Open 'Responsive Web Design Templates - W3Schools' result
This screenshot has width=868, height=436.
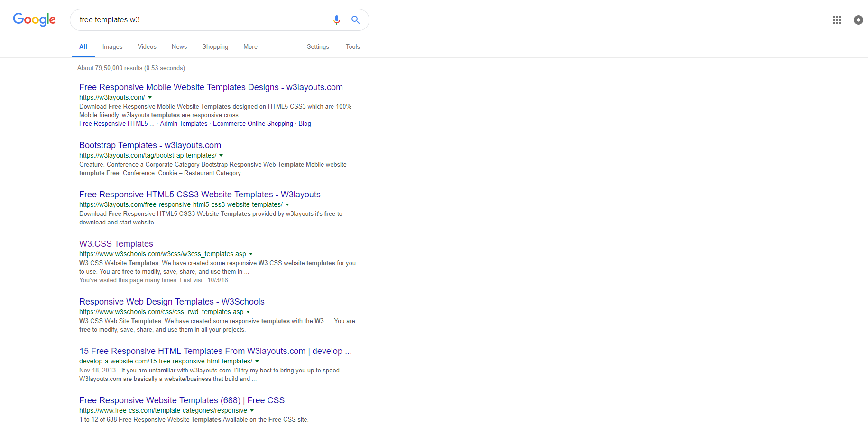tap(172, 302)
